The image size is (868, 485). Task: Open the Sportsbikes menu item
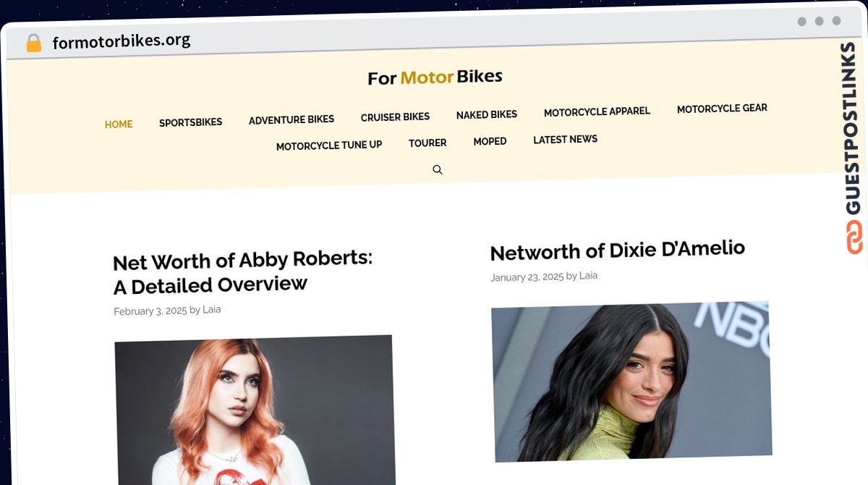point(191,122)
